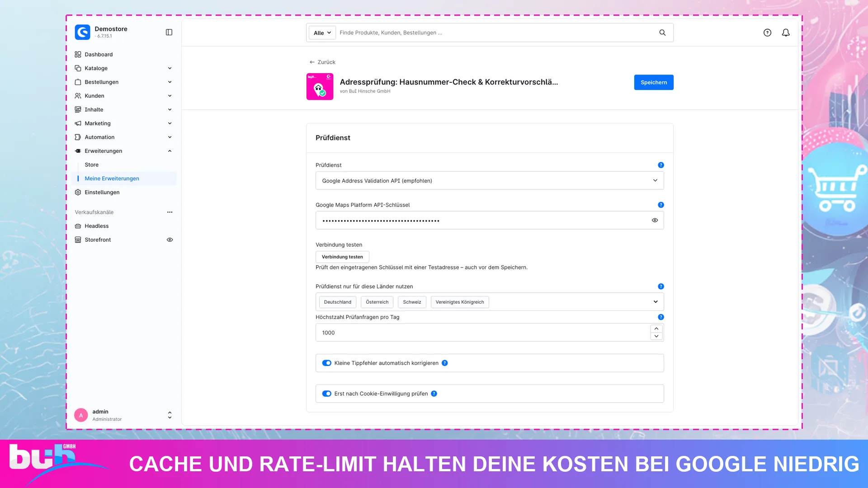Toggle Kleine Tippfehler automatisch korrigieren
868x488 pixels.
pos(327,363)
